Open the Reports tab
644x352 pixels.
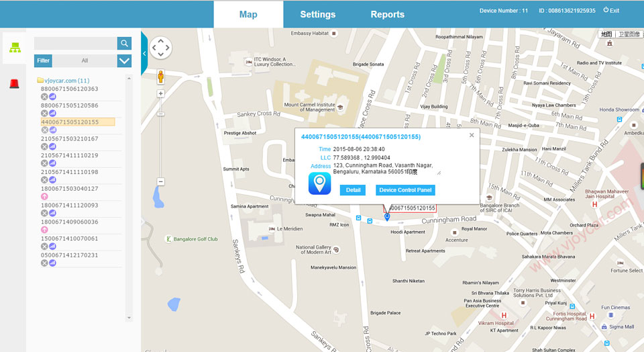pos(387,14)
